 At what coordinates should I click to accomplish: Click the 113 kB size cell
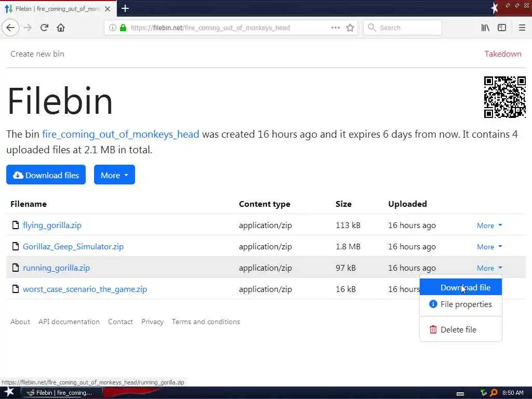coord(348,225)
